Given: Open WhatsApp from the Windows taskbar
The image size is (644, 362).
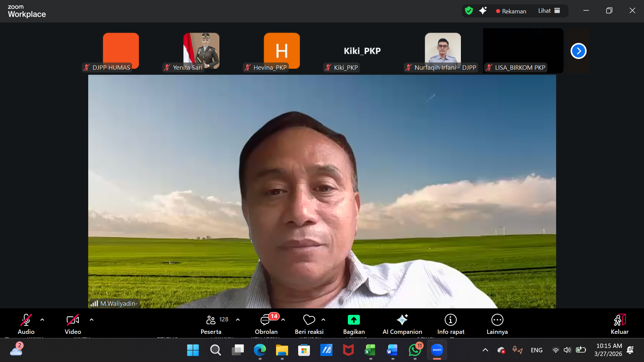Looking at the screenshot, I should [x=415, y=350].
